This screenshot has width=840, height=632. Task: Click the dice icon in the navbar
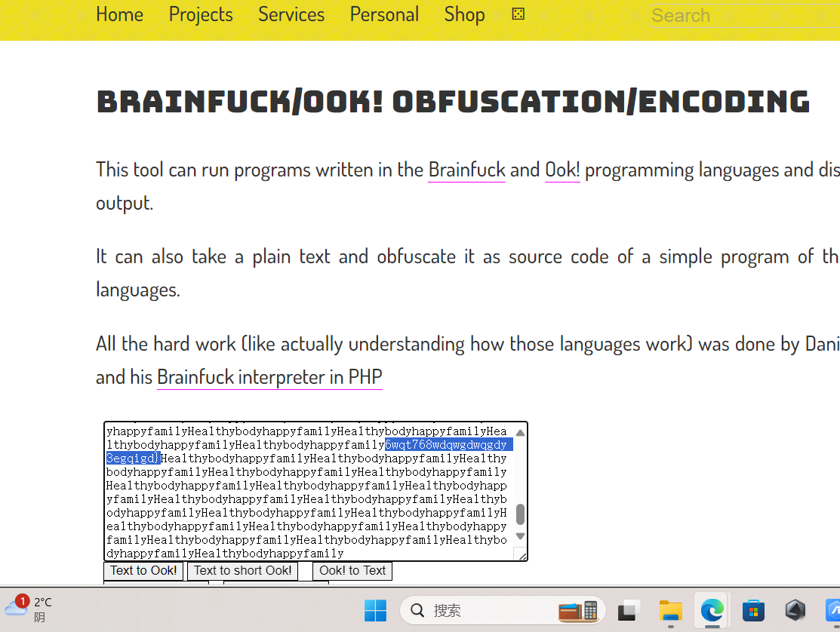pos(518,14)
